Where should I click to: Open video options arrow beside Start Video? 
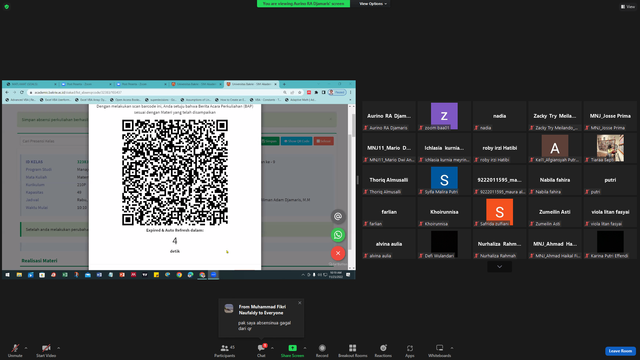tap(58, 348)
